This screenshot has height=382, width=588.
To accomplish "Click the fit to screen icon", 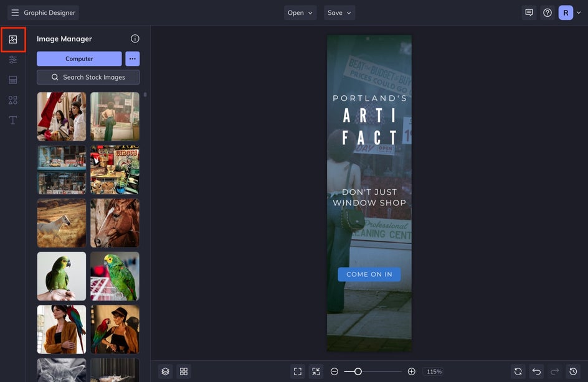I will 298,371.
